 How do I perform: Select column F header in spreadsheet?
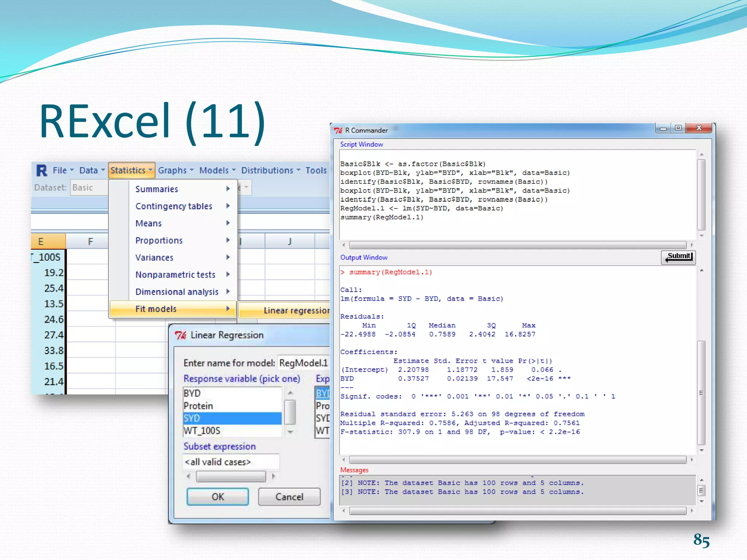[90, 241]
